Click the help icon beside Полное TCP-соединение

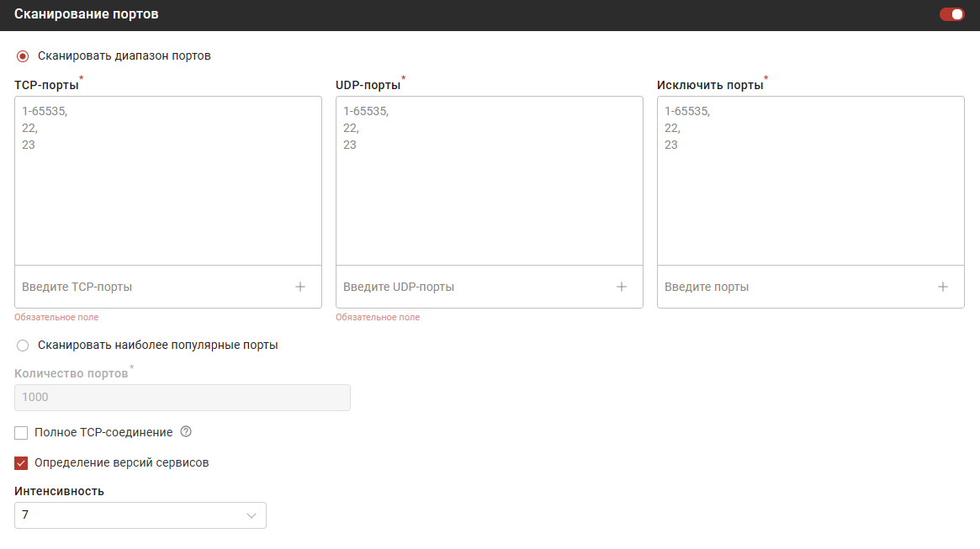pyautogui.click(x=187, y=432)
